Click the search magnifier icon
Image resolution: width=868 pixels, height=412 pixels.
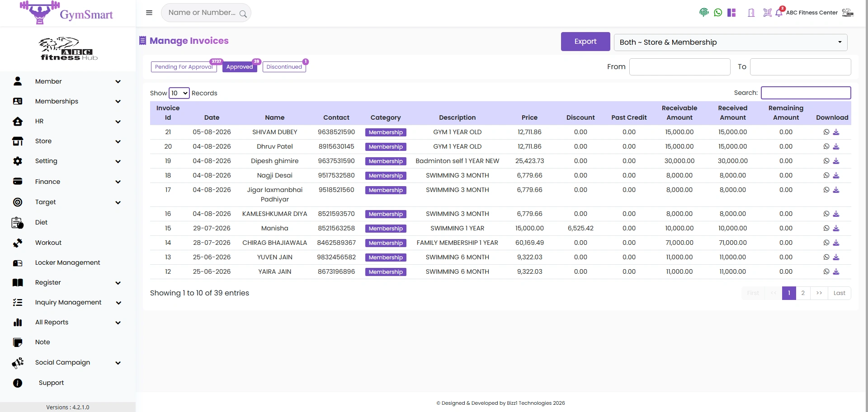tap(243, 14)
